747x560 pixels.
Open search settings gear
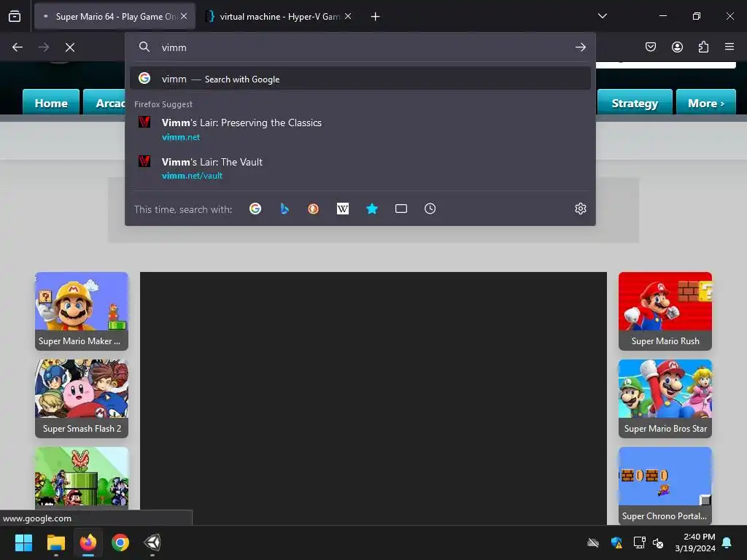pos(580,209)
